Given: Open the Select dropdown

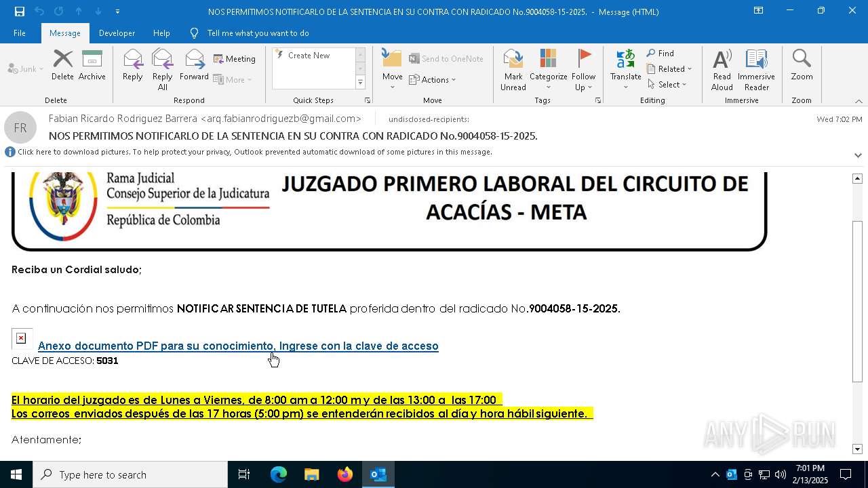Looking at the screenshot, I should [x=667, y=85].
